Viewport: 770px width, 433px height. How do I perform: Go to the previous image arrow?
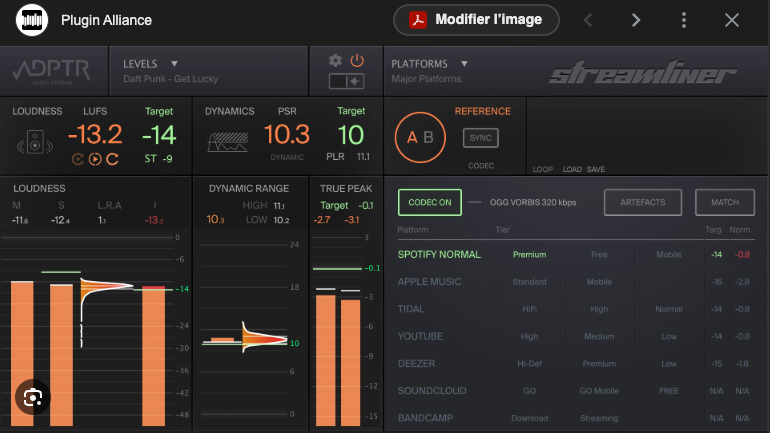588,20
